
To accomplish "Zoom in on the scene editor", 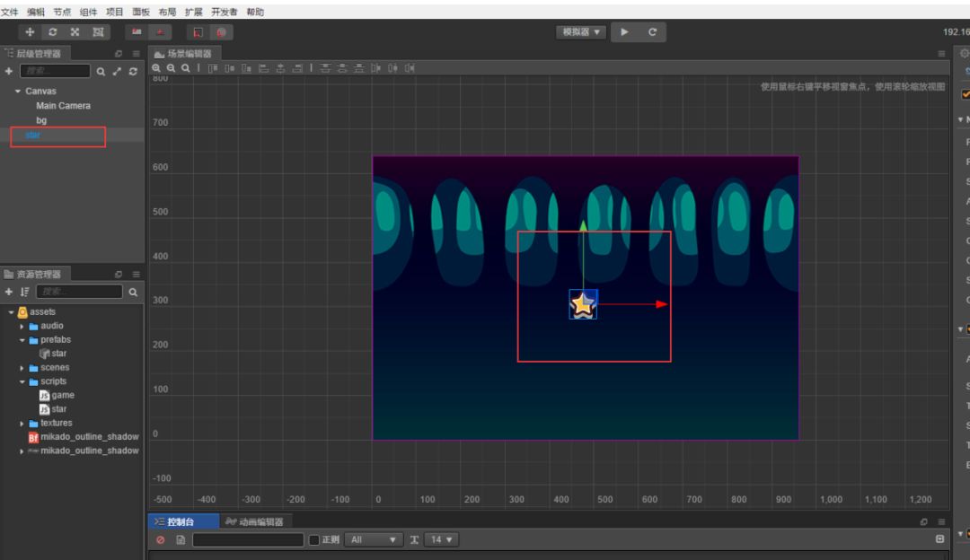I will coord(156,68).
